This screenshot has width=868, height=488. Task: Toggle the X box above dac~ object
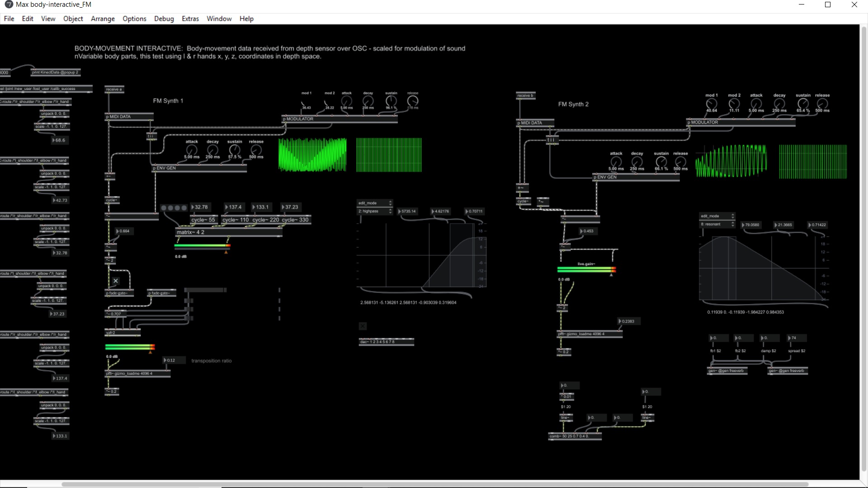coord(363,326)
